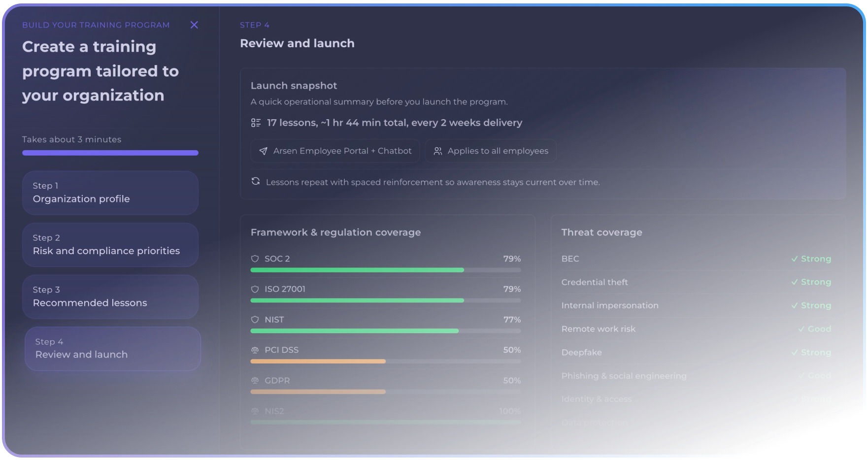
Task: Click the Launch snapshot heading
Action: [x=294, y=86]
